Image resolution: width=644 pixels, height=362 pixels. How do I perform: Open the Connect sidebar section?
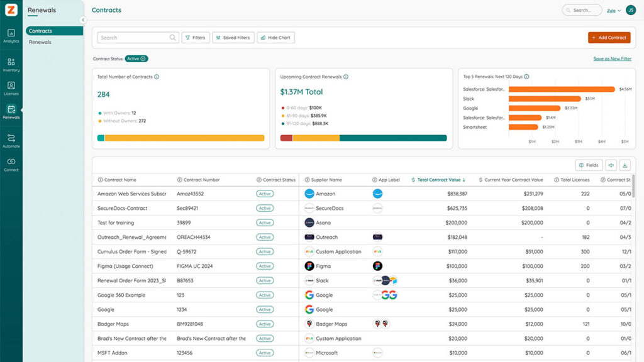click(x=11, y=165)
